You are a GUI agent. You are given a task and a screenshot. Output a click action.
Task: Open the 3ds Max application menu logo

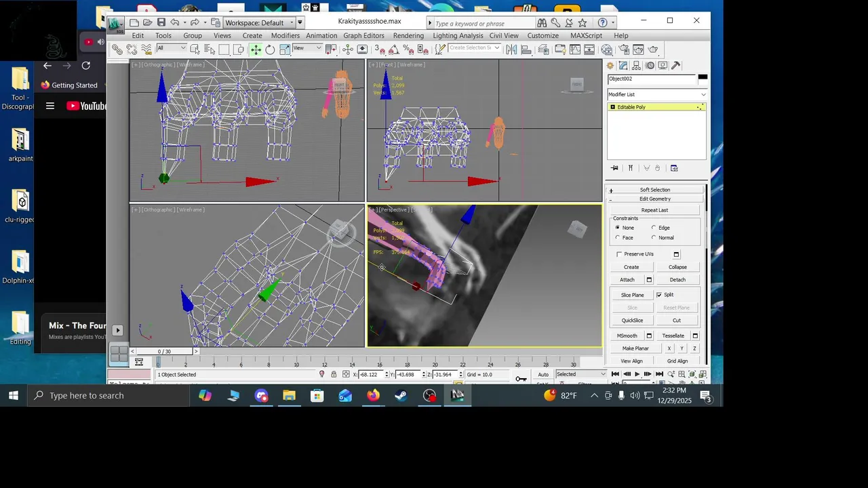(115, 23)
